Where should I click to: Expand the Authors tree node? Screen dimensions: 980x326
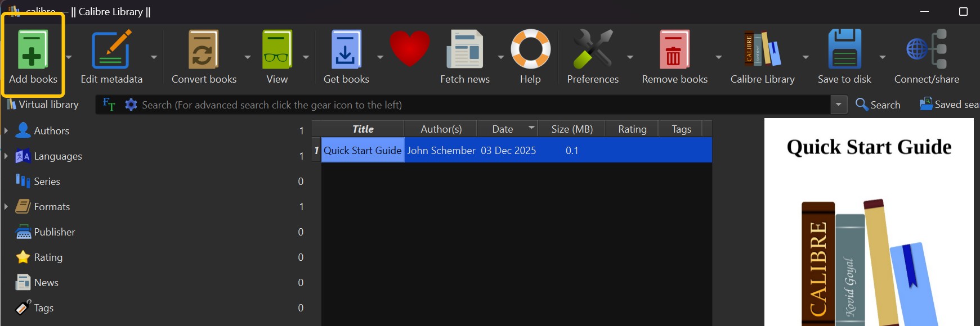click(x=6, y=130)
